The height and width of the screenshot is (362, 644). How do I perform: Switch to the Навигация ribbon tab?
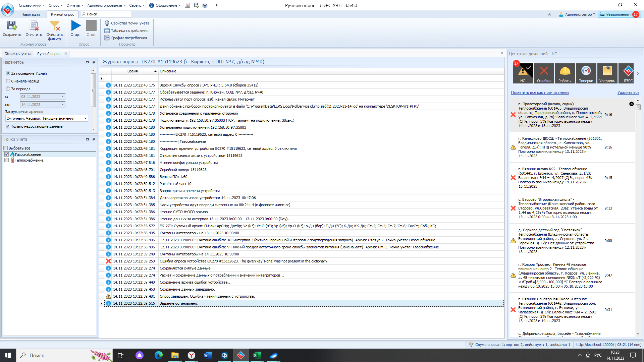point(31,14)
